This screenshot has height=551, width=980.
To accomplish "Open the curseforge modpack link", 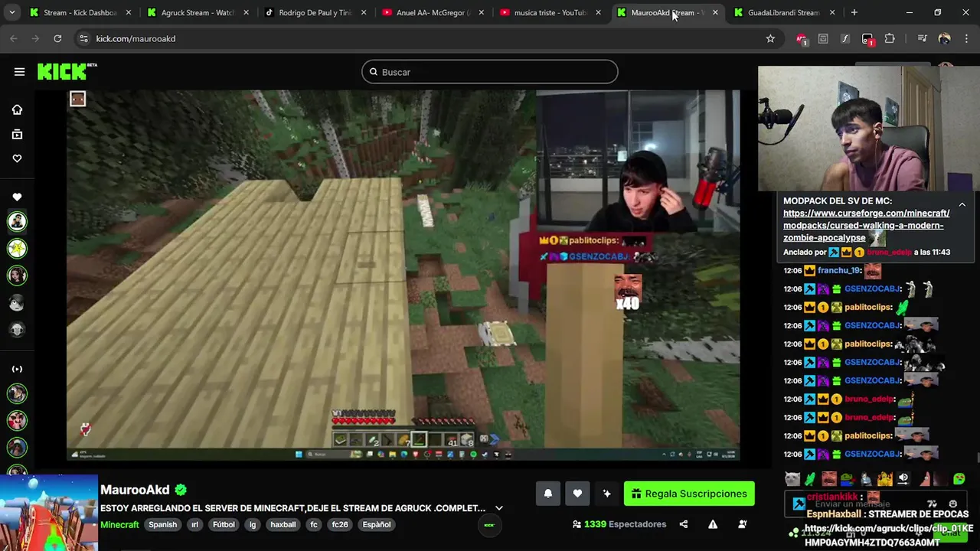I will pos(866,226).
